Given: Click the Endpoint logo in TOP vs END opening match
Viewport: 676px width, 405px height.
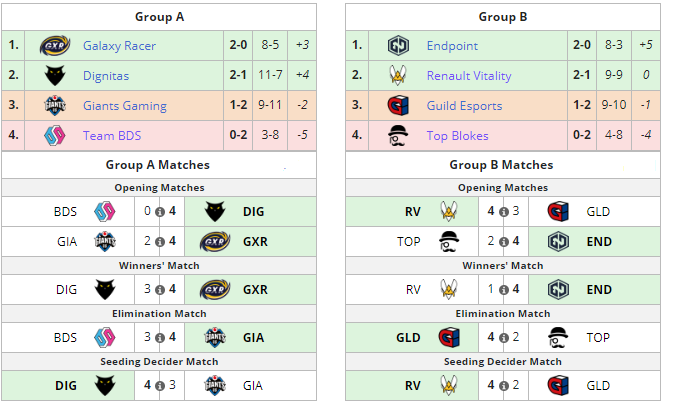Looking at the screenshot, I should [x=558, y=242].
